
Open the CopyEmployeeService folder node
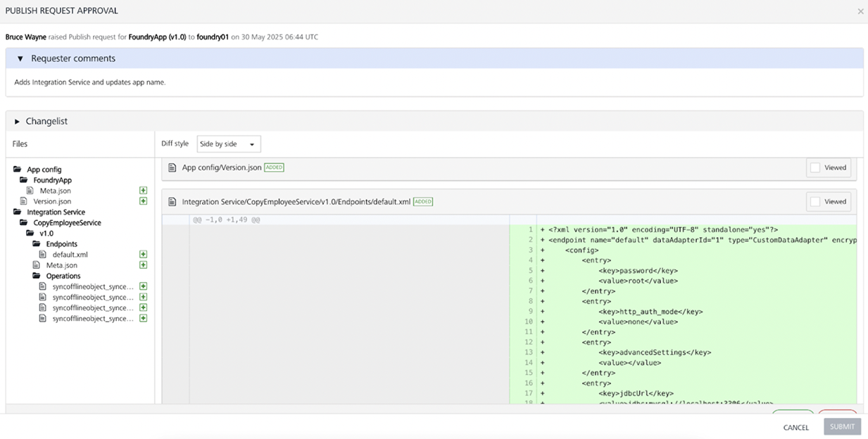point(67,222)
